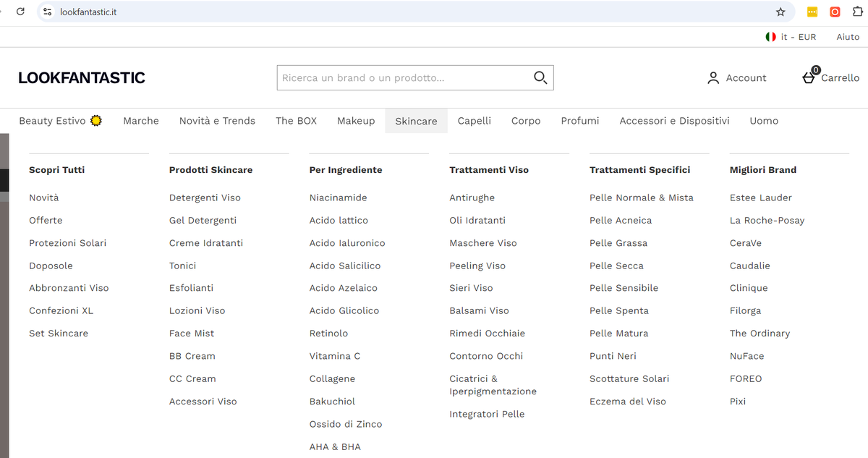Click the Italian flag language icon
The width and height of the screenshot is (868, 458).
pyautogui.click(x=771, y=37)
